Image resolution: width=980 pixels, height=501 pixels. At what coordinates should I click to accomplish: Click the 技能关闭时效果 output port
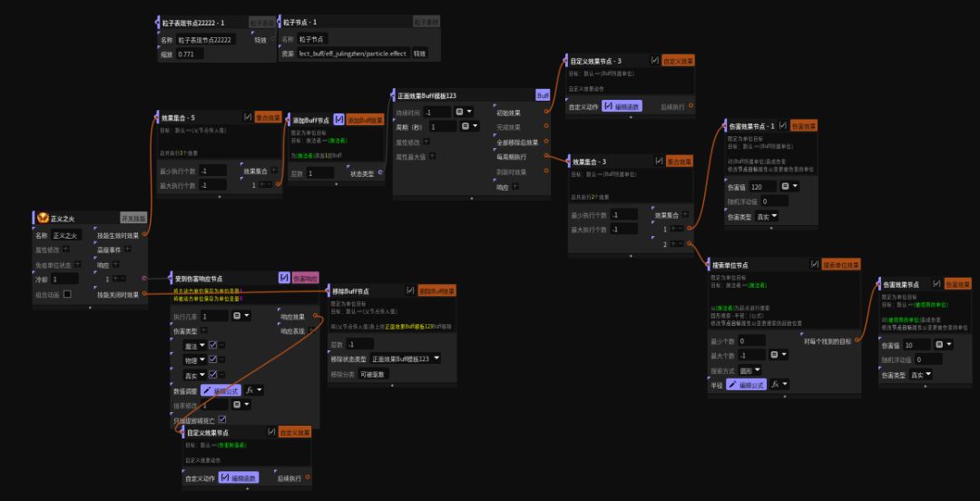click(x=144, y=293)
